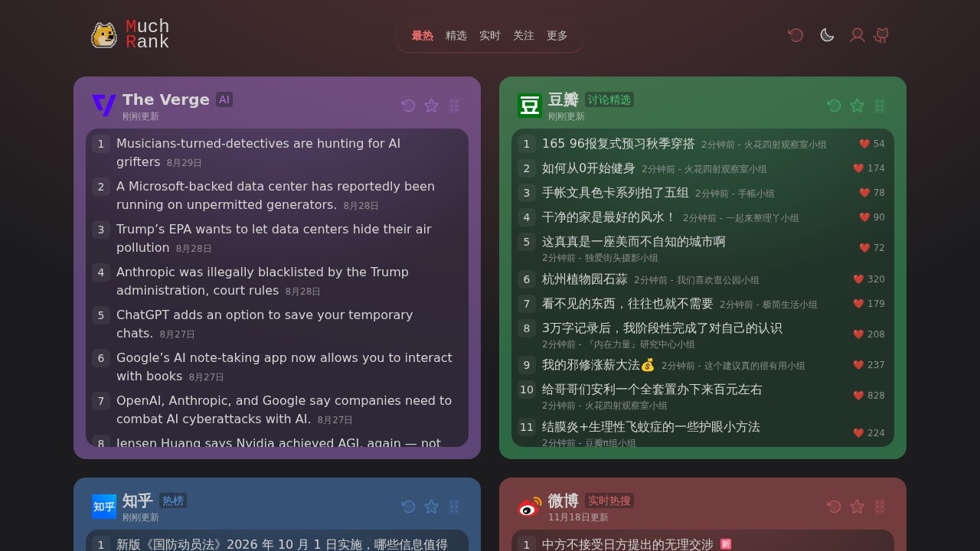Open 豆瓣 post '干净的家是最好的风水！'
Viewport: 980px width, 551px height.
coord(609,217)
